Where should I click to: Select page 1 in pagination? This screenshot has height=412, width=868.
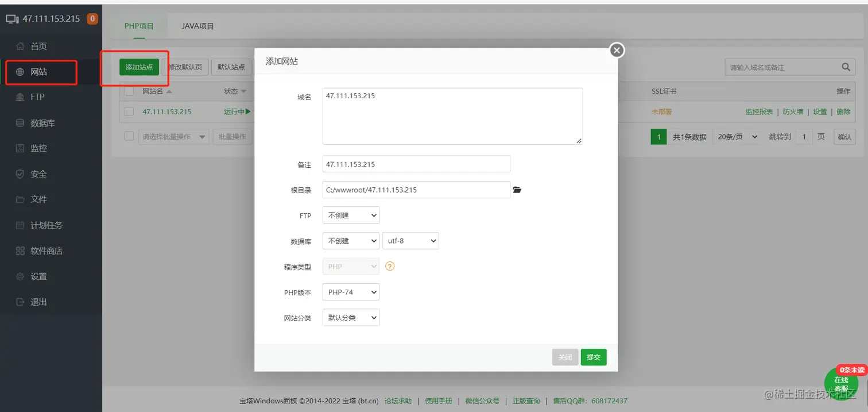coord(659,137)
